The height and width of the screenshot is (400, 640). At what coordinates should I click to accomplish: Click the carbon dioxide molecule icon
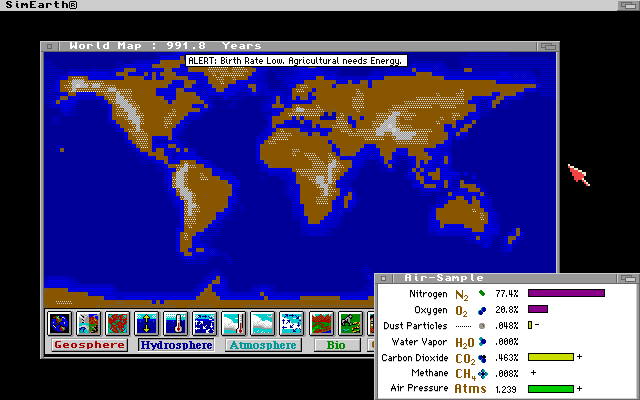point(482,358)
